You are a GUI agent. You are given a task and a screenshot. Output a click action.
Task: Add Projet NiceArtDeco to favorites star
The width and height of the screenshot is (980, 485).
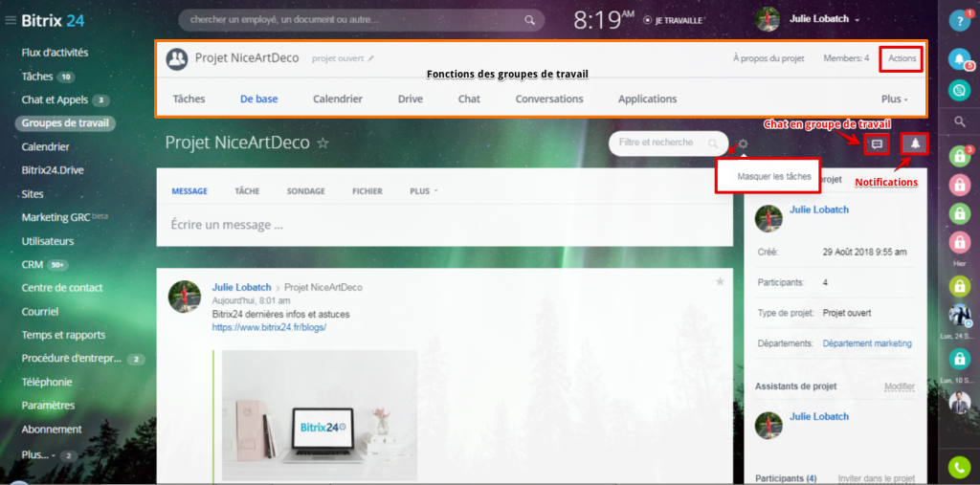(x=323, y=143)
